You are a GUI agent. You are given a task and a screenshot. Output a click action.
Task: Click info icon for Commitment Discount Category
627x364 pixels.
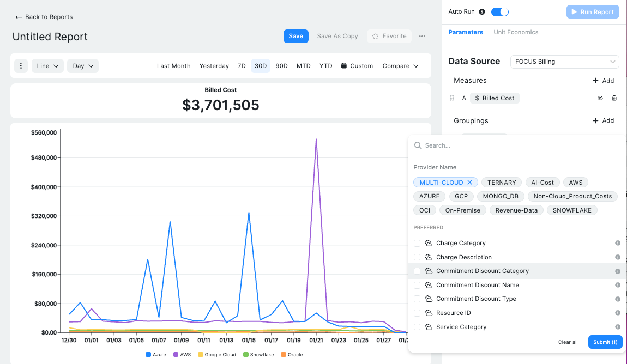point(617,271)
